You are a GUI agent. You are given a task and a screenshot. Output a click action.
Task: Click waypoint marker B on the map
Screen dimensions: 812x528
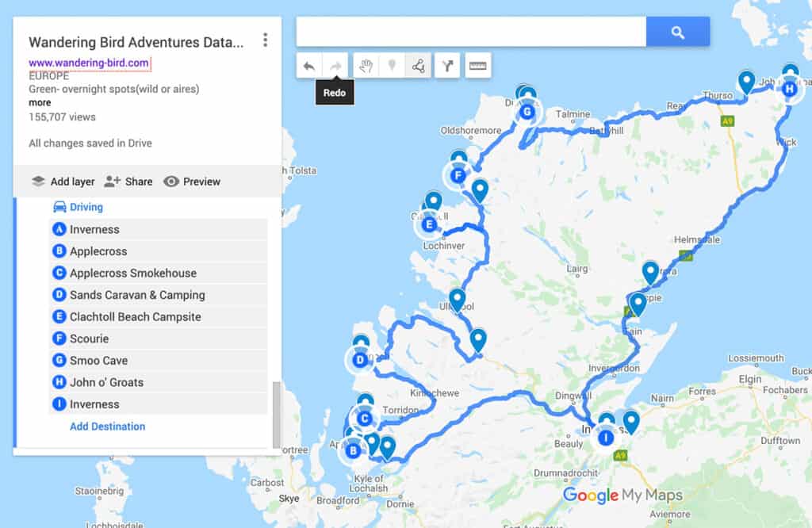[353, 450]
